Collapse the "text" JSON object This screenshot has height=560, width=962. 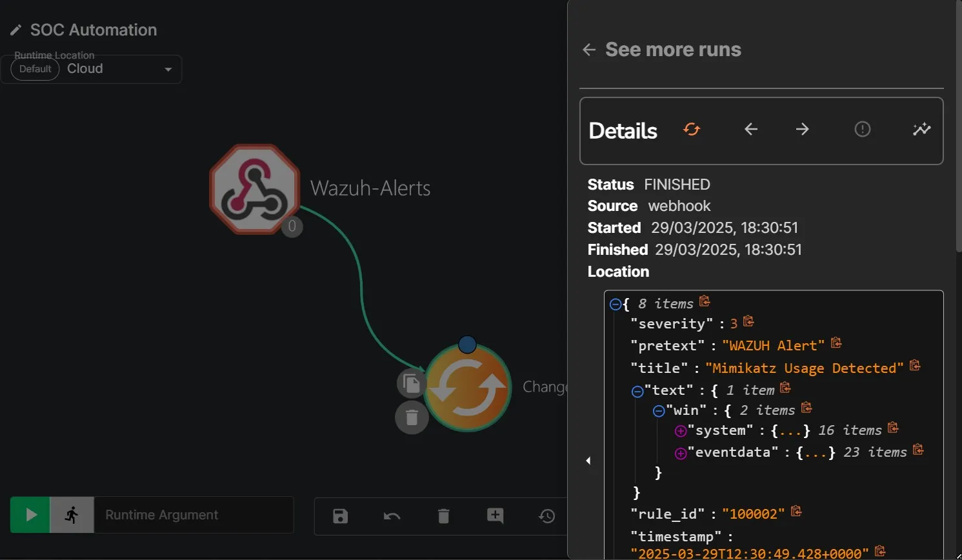[637, 392]
